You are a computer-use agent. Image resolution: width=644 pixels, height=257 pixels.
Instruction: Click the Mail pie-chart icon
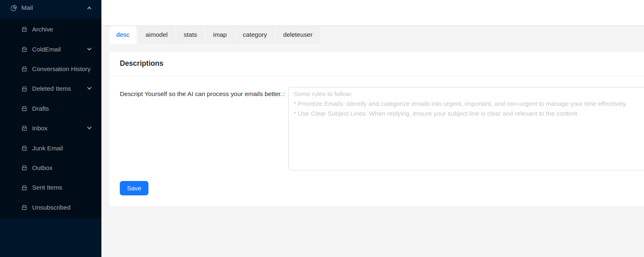(13, 8)
